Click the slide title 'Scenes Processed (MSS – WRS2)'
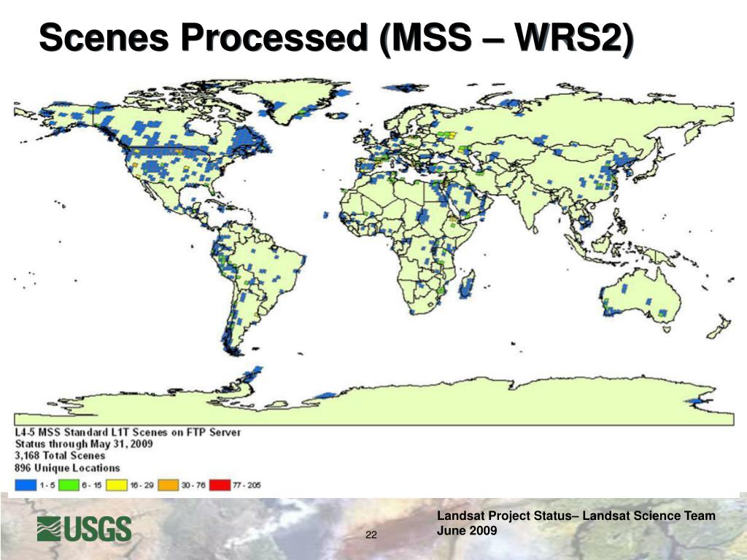Viewport: 747px width, 560px height. point(336,37)
